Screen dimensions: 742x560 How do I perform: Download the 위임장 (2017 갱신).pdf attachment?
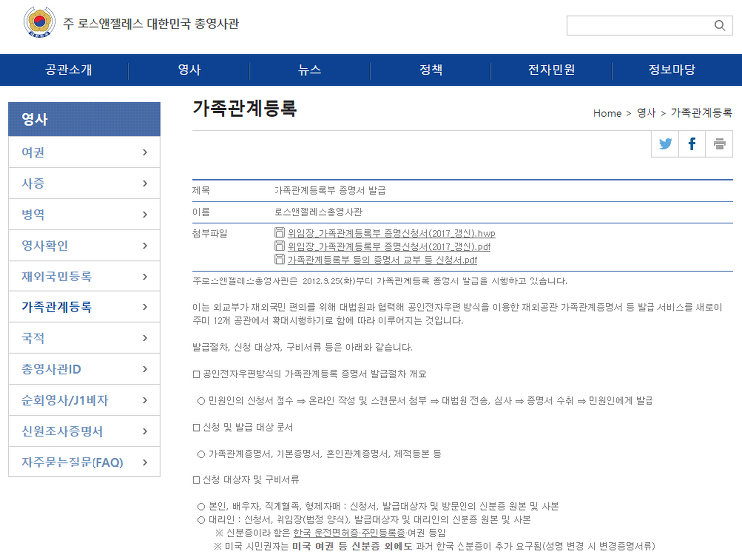tap(390, 246)
